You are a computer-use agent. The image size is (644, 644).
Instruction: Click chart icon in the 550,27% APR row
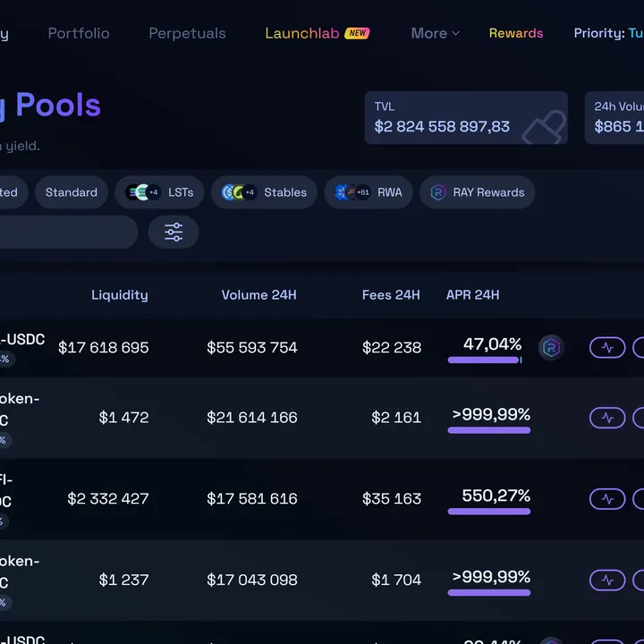[607, 498]
